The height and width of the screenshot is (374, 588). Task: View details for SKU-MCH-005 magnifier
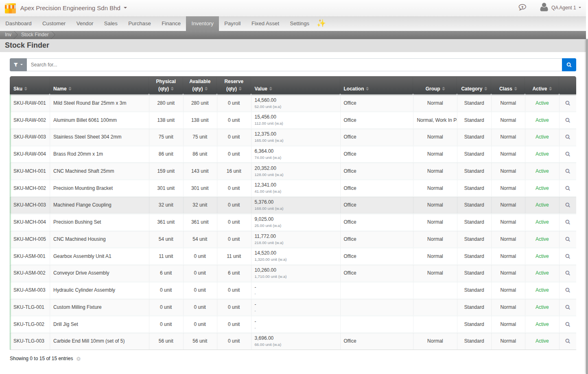[x=568, y=239]
